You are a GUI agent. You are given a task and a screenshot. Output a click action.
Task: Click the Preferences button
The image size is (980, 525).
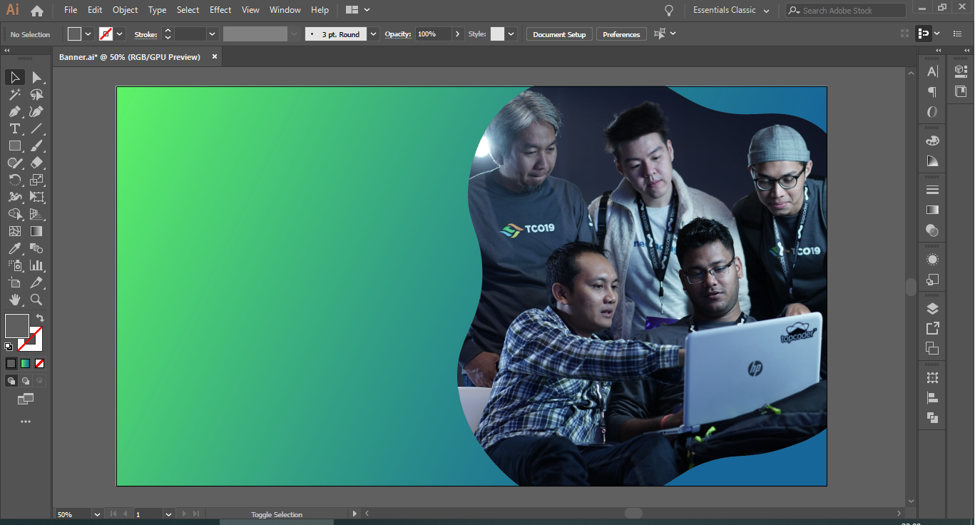(x=621, y=34)
